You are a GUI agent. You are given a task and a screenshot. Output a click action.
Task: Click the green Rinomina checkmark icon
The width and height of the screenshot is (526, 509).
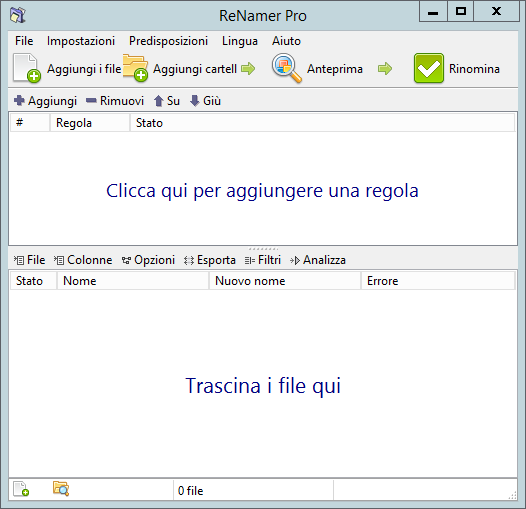[x=429, y=68]
